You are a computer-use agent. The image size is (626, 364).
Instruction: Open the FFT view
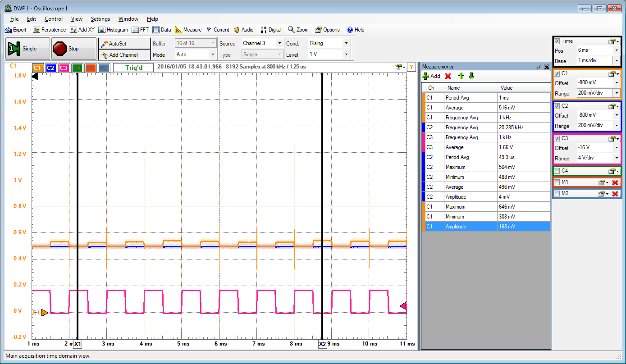[x=140, y=30]
